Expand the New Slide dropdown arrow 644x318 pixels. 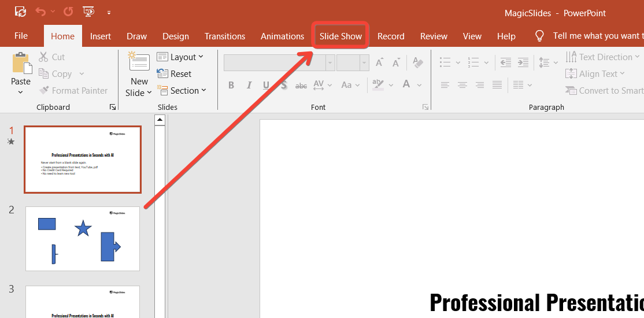point(149,93)
